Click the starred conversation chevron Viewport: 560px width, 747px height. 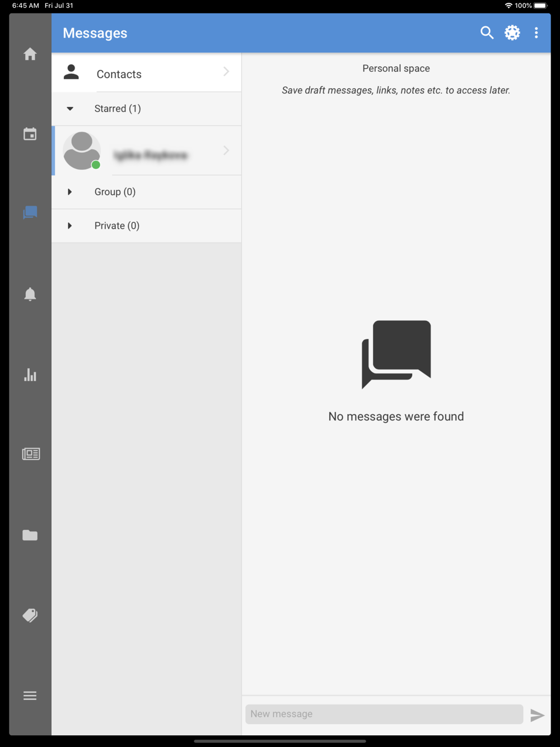(226, 150)
